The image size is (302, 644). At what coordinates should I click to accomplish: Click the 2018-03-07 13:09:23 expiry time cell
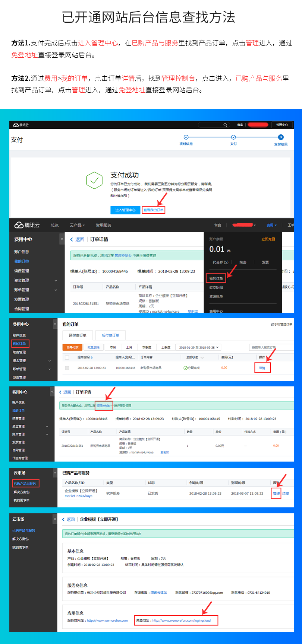pos(247,493)
